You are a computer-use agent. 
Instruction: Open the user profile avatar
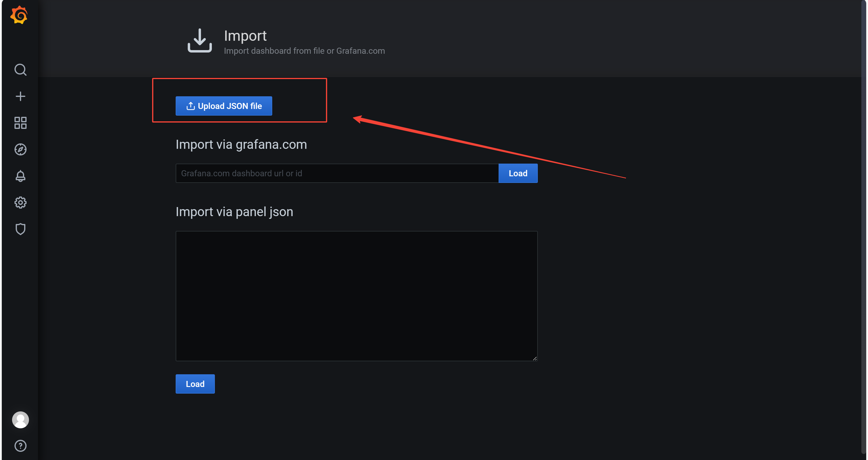[x=20, y=420]
